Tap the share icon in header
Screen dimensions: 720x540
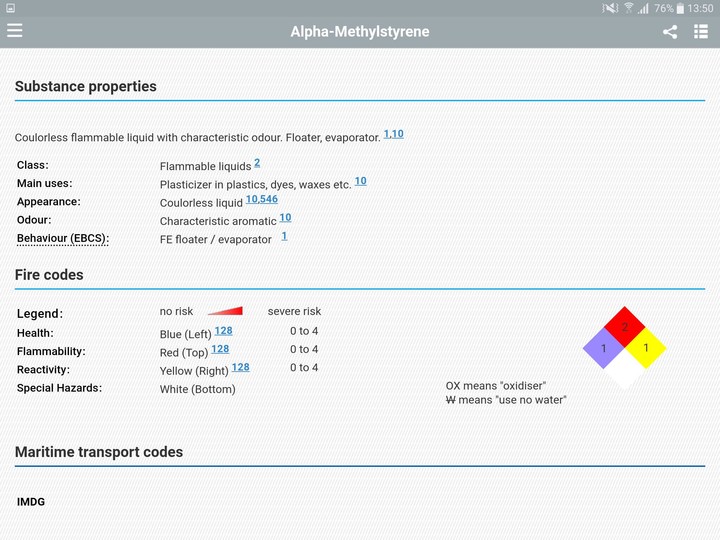click(670, 32)
